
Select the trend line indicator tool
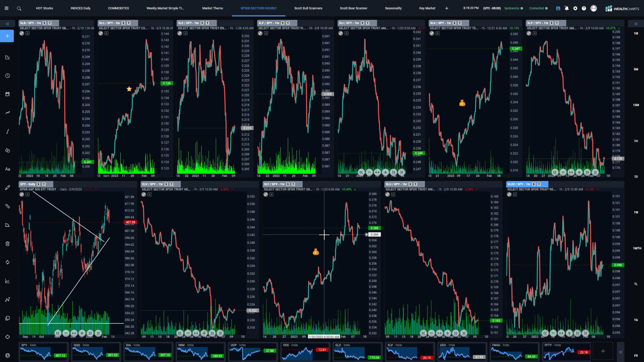(7, 113)
